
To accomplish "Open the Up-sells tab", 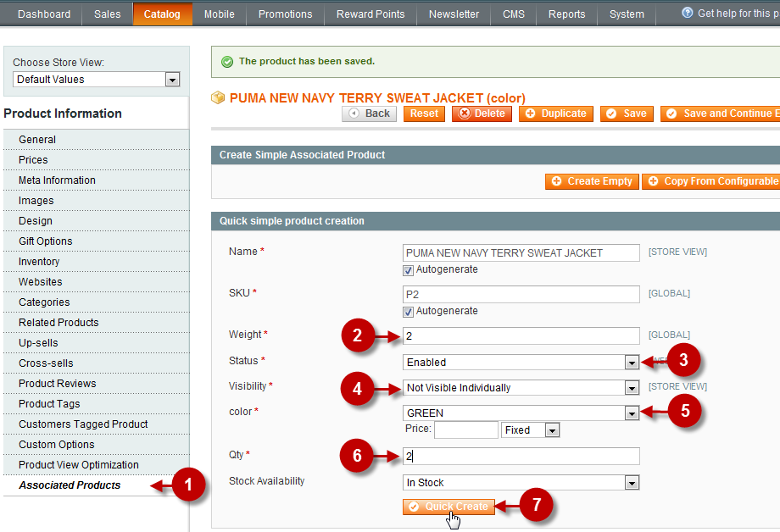I will (x=97, y=343).
